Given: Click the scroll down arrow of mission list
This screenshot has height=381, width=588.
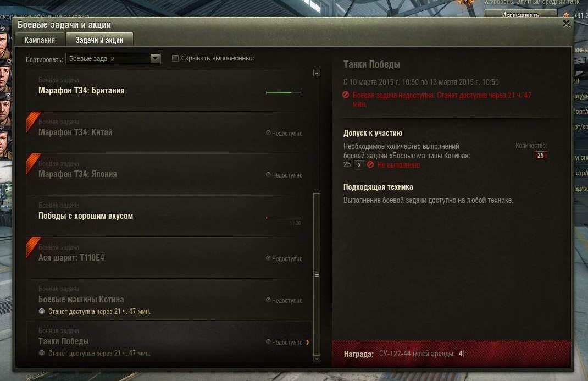Looking at the screenshot, I should tap(317, 359).
